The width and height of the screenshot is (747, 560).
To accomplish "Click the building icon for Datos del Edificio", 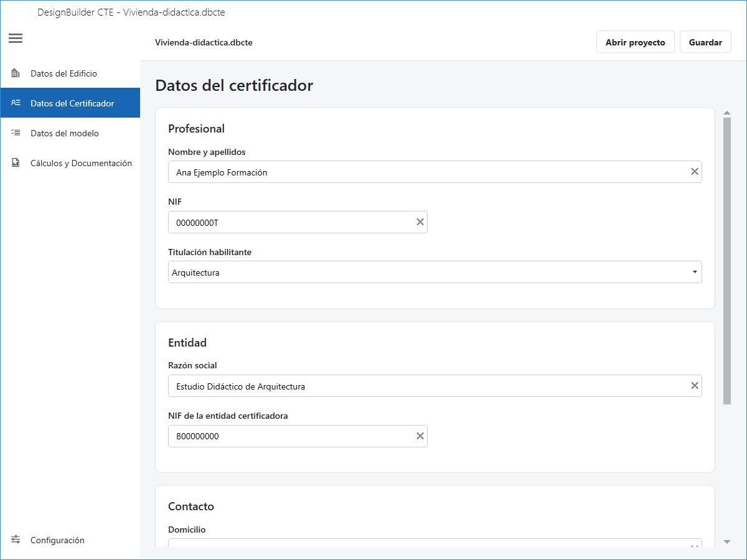I will click(16, 73).
